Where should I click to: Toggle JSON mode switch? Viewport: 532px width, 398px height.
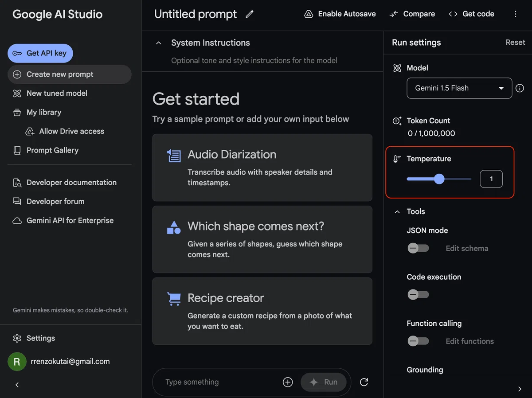pos(418,248)
